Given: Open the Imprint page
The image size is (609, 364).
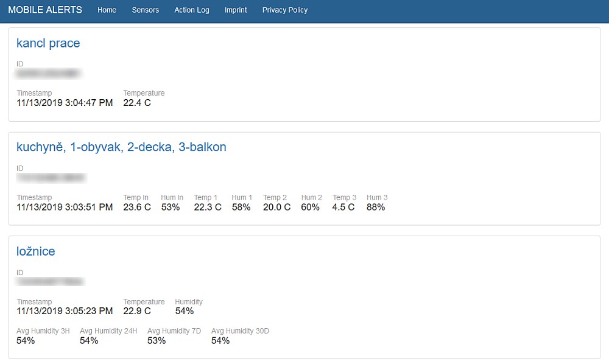Looking at the screenshot, I should tap(236, 10).
